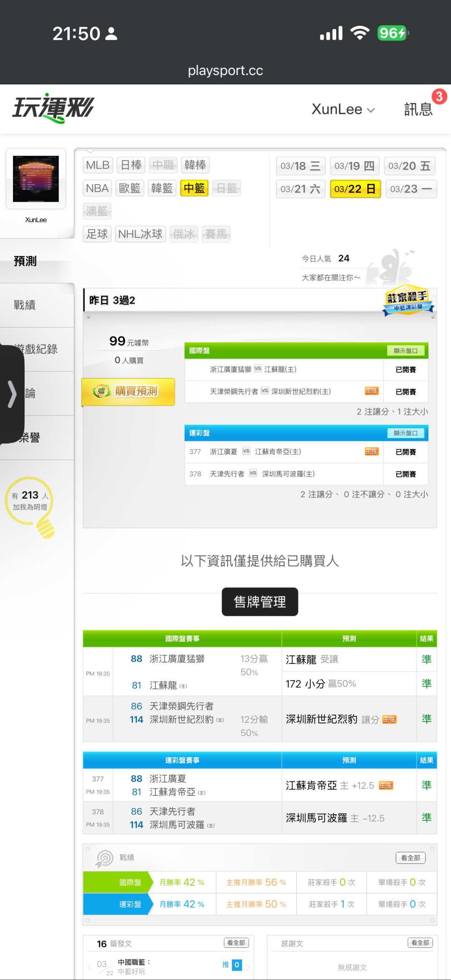The height and width of the screenshot is (980, 451).
Task: Pick the 03/20 五 date button
Action: 410,166
